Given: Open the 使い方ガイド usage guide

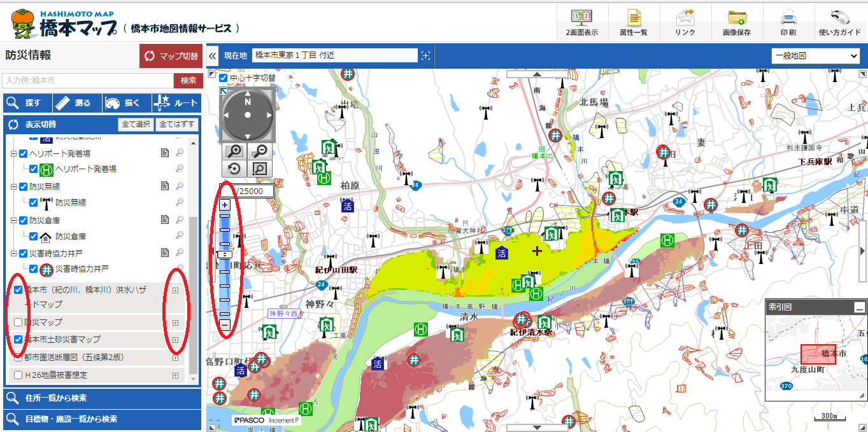Looking at the screenshot, I should click(x=839, y=22).
